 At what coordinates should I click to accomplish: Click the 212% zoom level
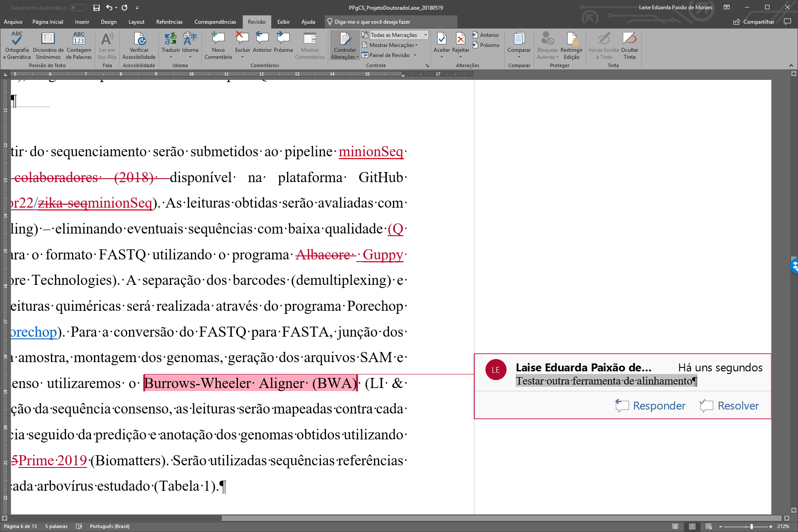tap(783, 526)
